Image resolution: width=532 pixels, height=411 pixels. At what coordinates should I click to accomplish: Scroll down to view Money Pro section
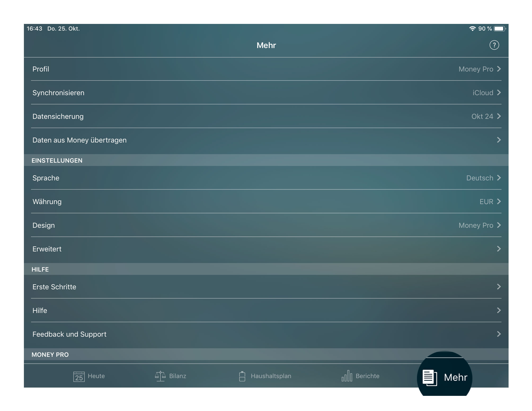click(x=266, y=354)
